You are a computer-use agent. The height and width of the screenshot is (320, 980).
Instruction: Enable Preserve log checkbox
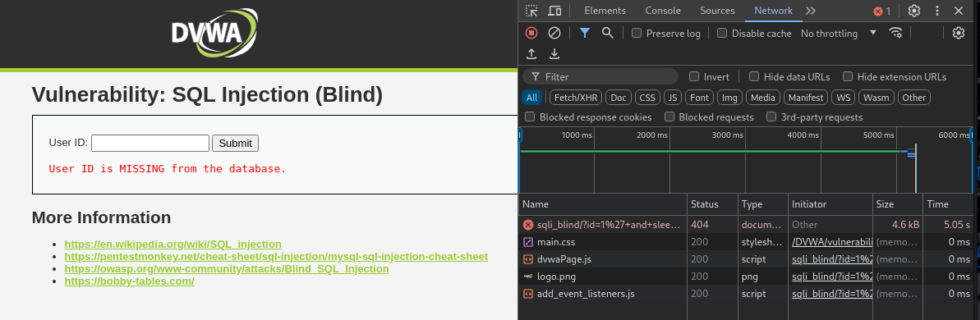pos(637,33)
